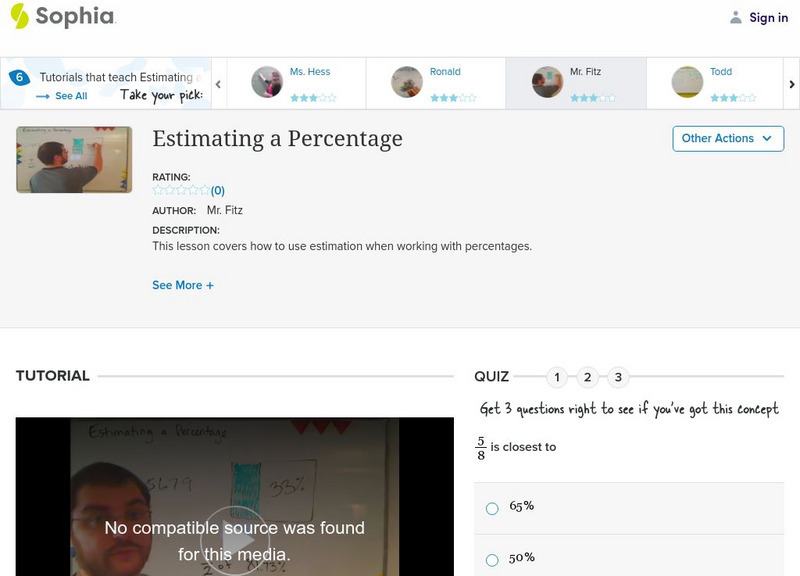Click Todd's tutorial avatar image
This screenshot has width=800, height=576.
pyautogui.click(x=687, y=82)
